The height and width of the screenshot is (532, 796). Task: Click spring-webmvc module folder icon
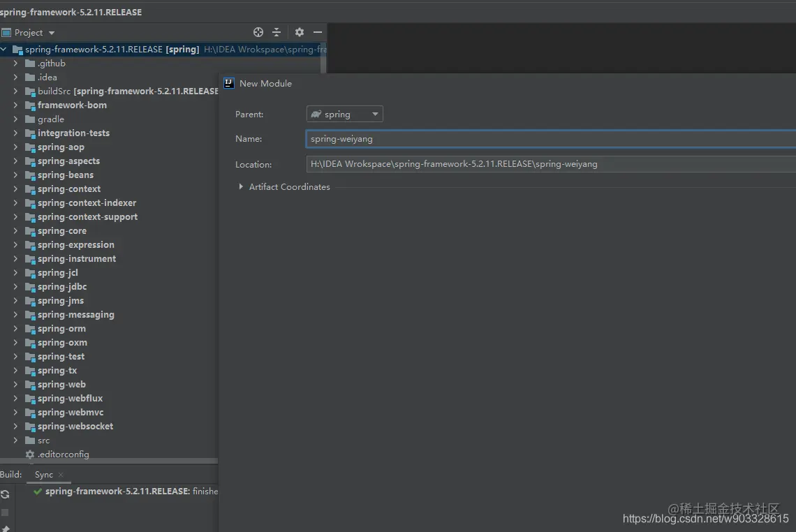[30, 413]
